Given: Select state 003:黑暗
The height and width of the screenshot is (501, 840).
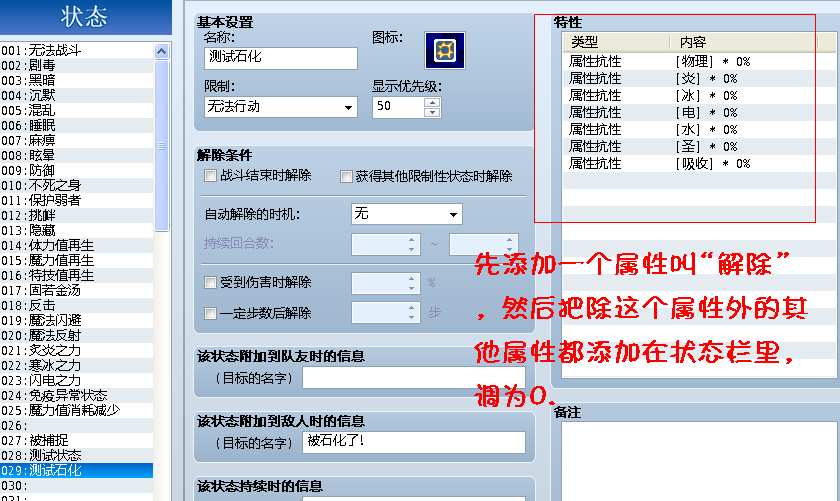Looking at the screenshot, I should click(77, 80).
